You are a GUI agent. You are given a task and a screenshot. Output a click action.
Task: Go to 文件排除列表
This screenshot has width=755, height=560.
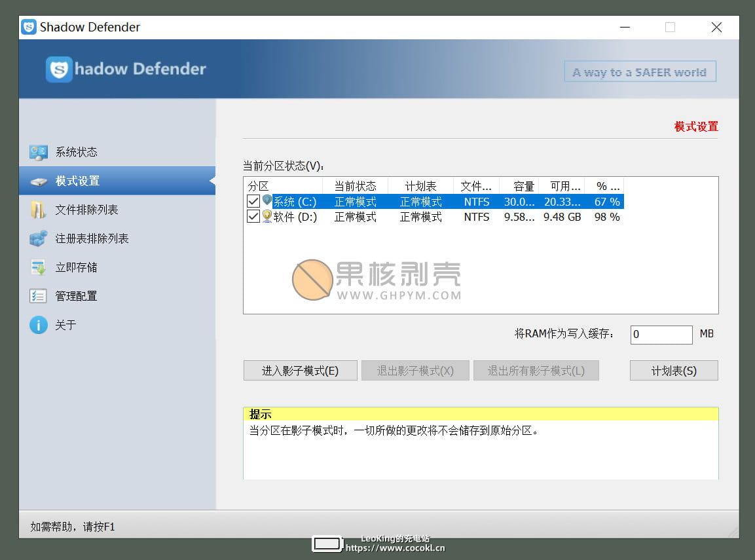(x=117, y=210)
